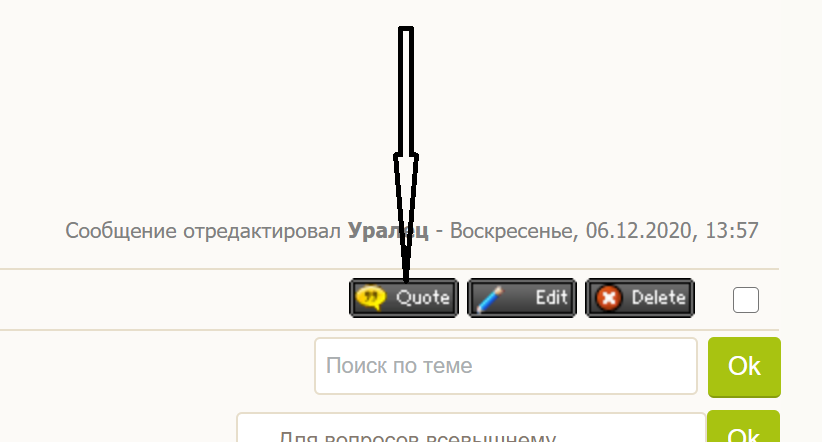Click the "Сообщение отредактировал" edit notice text
This screenshot has height=442, width=822.
(x=203, y=231)
